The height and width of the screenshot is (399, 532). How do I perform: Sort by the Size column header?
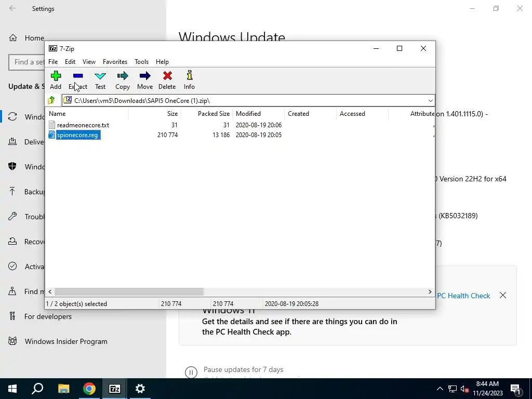[154, 114]
